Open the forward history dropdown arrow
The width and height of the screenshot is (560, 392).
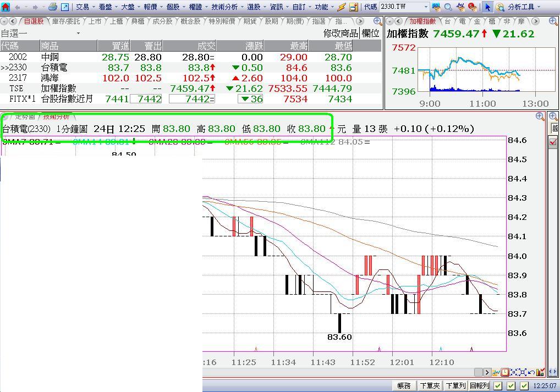[43, 7]
